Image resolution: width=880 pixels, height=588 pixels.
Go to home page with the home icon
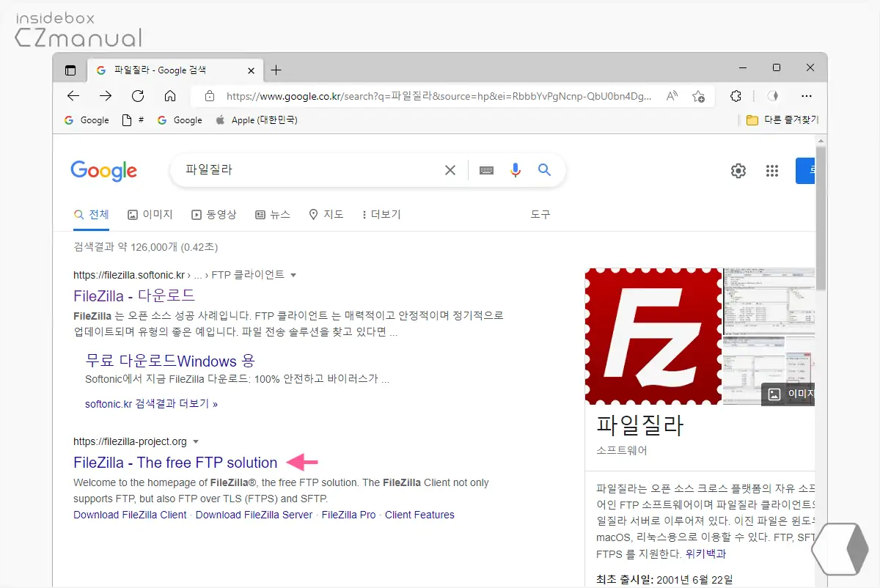click(x=171, y=95)
